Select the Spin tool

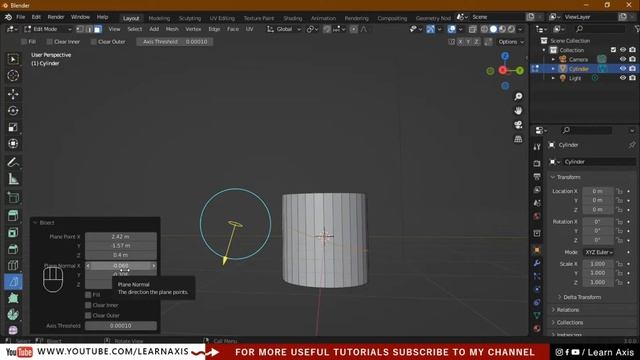[13, 314]
